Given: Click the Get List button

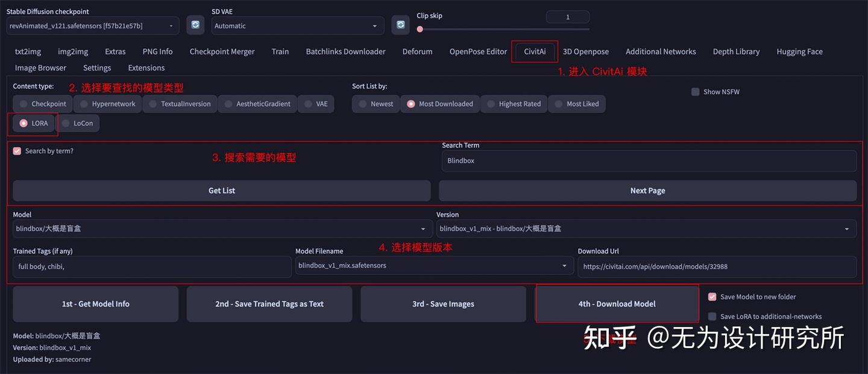Looking at the screenshot, I should (222, 191).
